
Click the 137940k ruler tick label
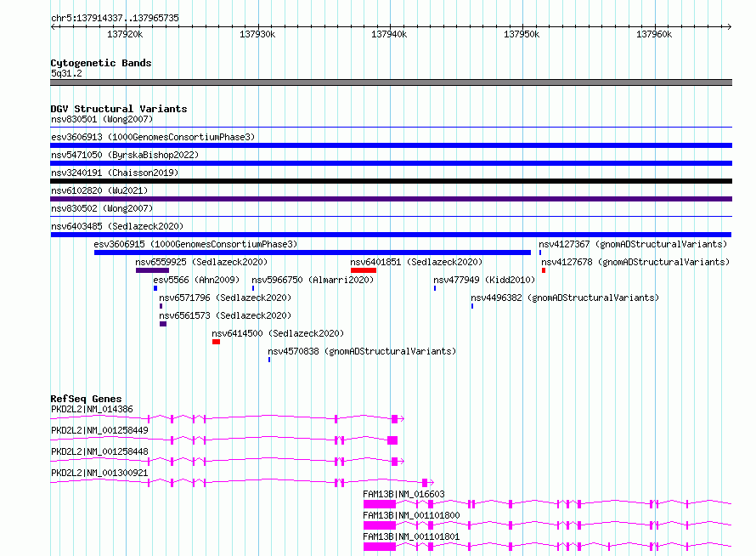point(389,34)
